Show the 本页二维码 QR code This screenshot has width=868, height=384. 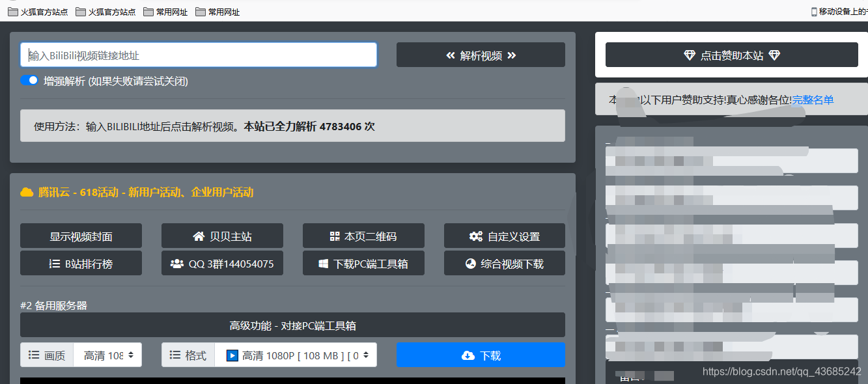363,236
